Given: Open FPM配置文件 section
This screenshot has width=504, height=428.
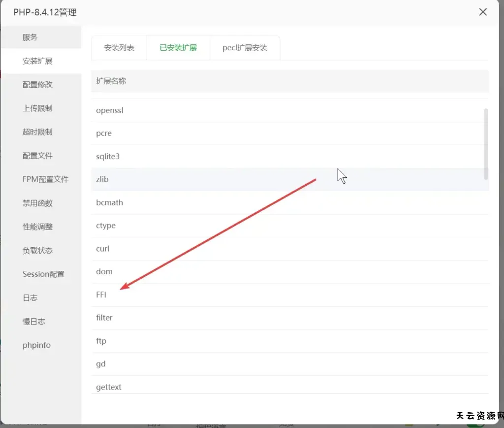Looking at the screenshot, I should [45, 179].
